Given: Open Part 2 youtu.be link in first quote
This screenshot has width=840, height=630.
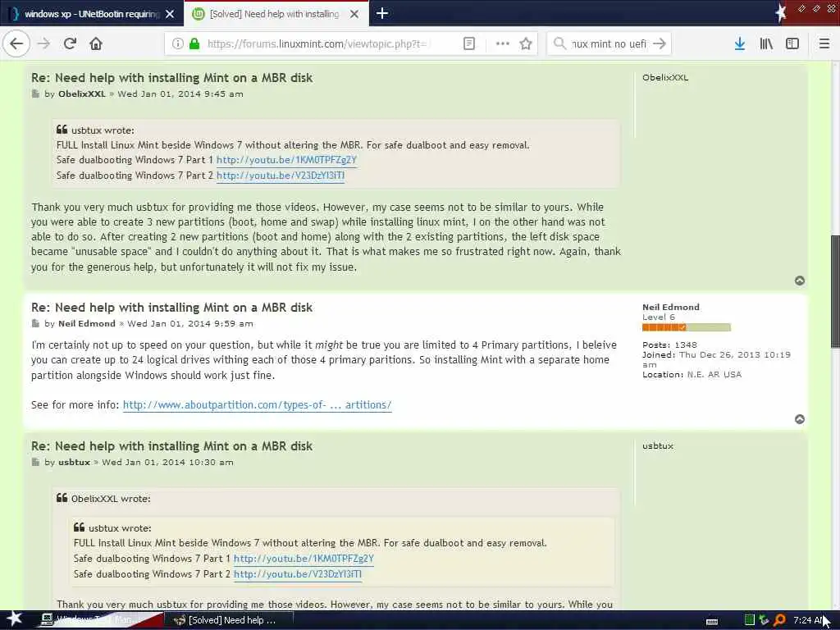Looking at the screenshot, I should 281,176.
